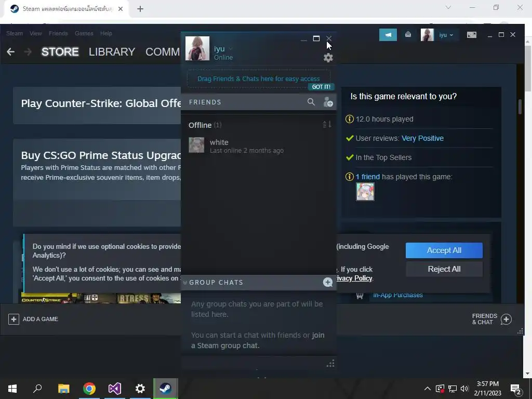This screenshot has height=399, width=532.
Task: Open Friends menu in Steam
Action: tap(58, 33)
